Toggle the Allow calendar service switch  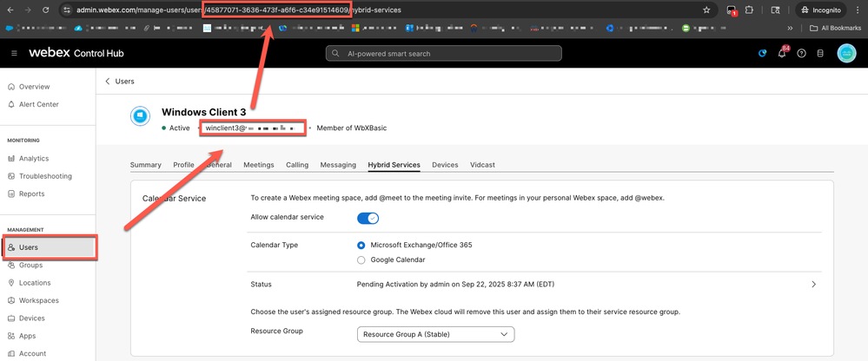pyautogui.click(x=368, y=219)
